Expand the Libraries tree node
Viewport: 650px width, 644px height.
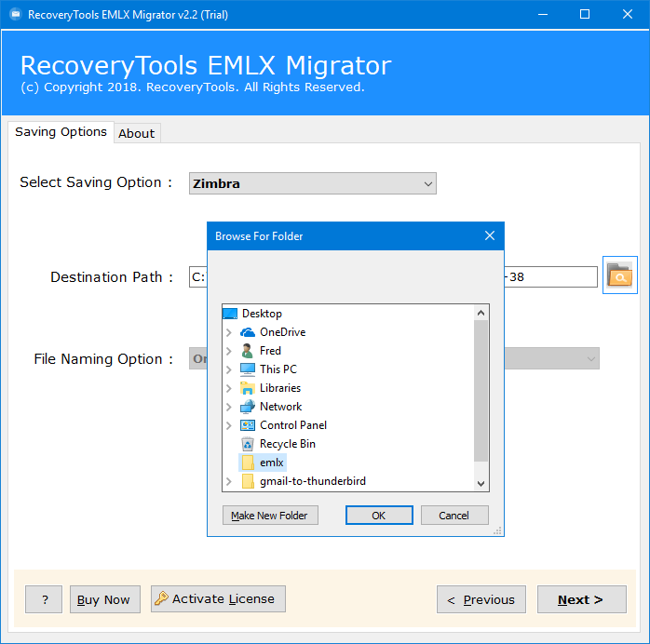pyautogui.click(x=229, y=388)
